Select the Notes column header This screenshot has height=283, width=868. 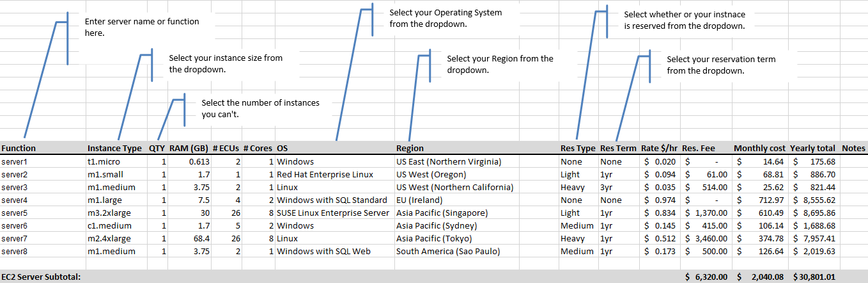coord(853,149)
